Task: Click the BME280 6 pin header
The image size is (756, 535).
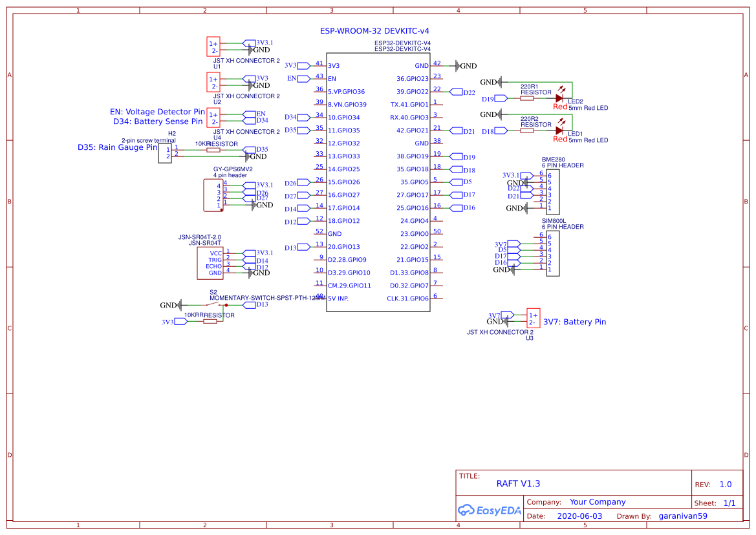Action: (x=553, y=192)
